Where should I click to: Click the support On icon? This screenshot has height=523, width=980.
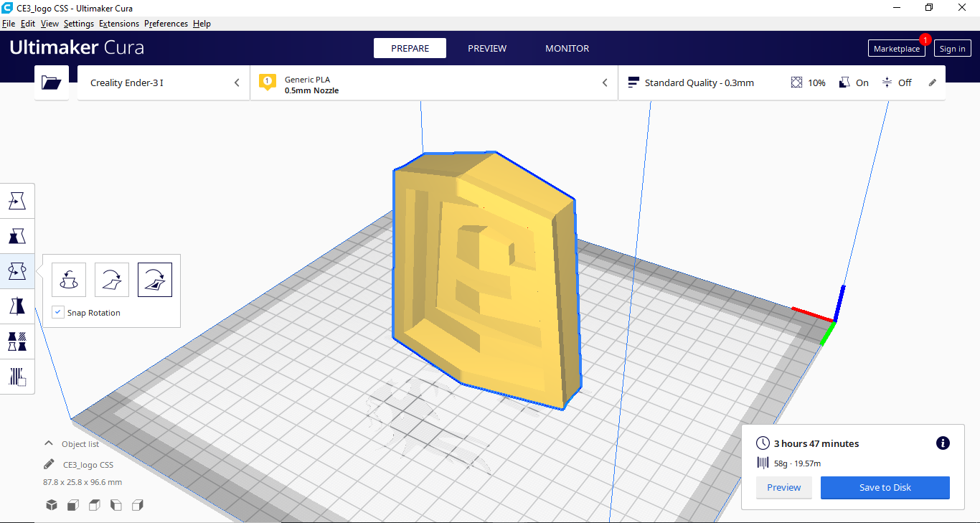coord(844,83)
